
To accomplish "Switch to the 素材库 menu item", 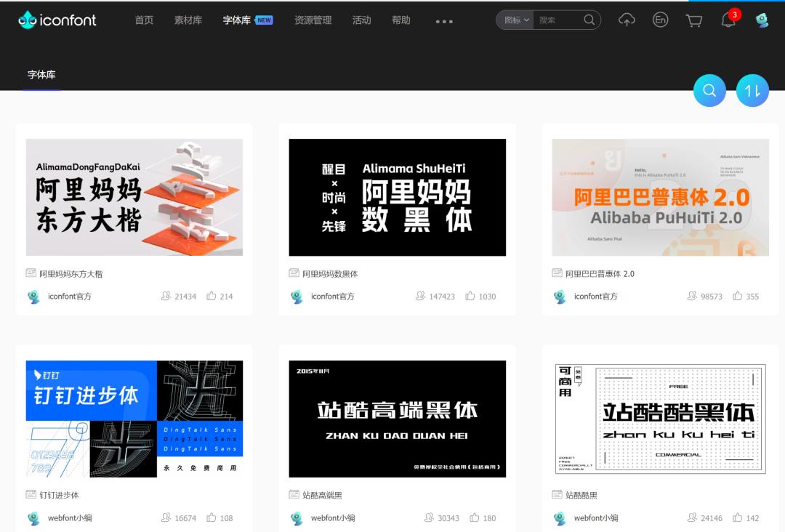I will (x=188, y=20).
